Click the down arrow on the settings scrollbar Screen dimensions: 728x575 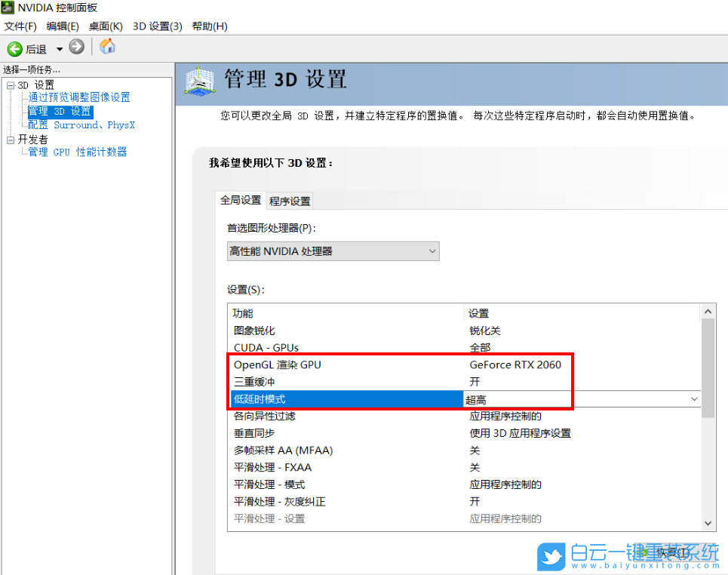[x=707, y=522]
